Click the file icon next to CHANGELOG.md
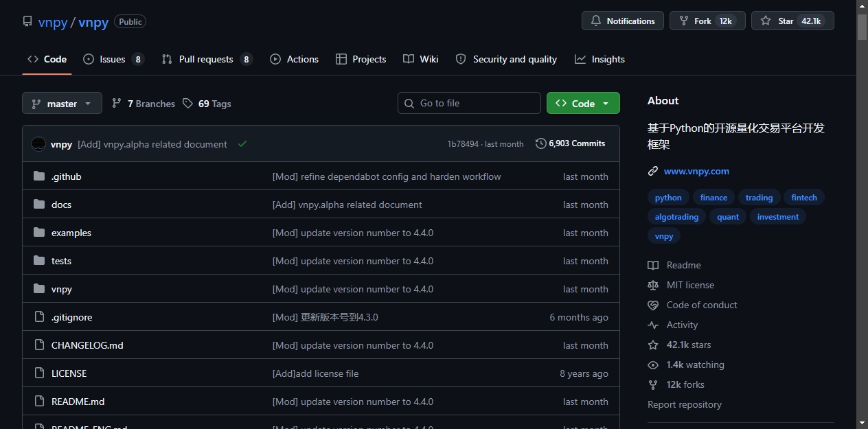Screen dimensions: 868x429 point(39,345)
